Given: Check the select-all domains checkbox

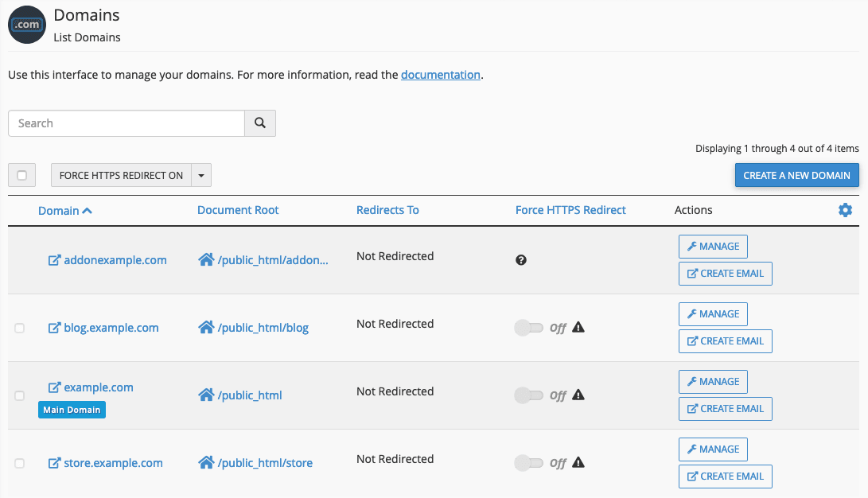Looking at the screenshot, I should [x=21, y=176].
